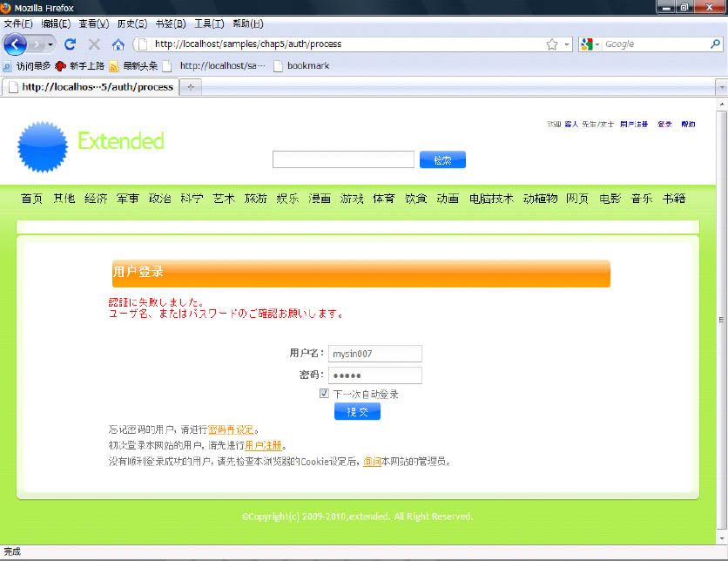Go to the 动植物 category
The width and height of the screenshot is (728, 561).
tap(540, 199)
